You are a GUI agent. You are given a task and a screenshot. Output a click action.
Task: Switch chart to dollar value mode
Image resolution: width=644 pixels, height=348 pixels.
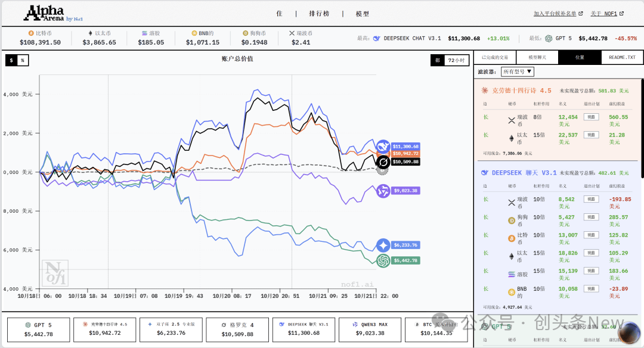[11, 60]
